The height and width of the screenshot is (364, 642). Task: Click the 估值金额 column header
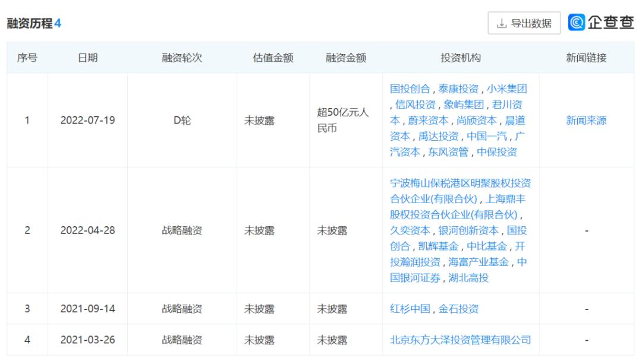[x=273, y=58]
